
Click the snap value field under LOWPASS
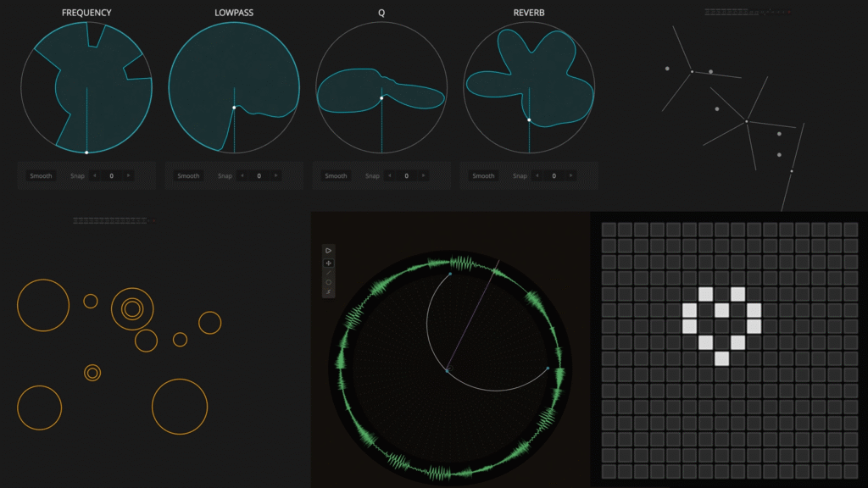pos(258,175)
